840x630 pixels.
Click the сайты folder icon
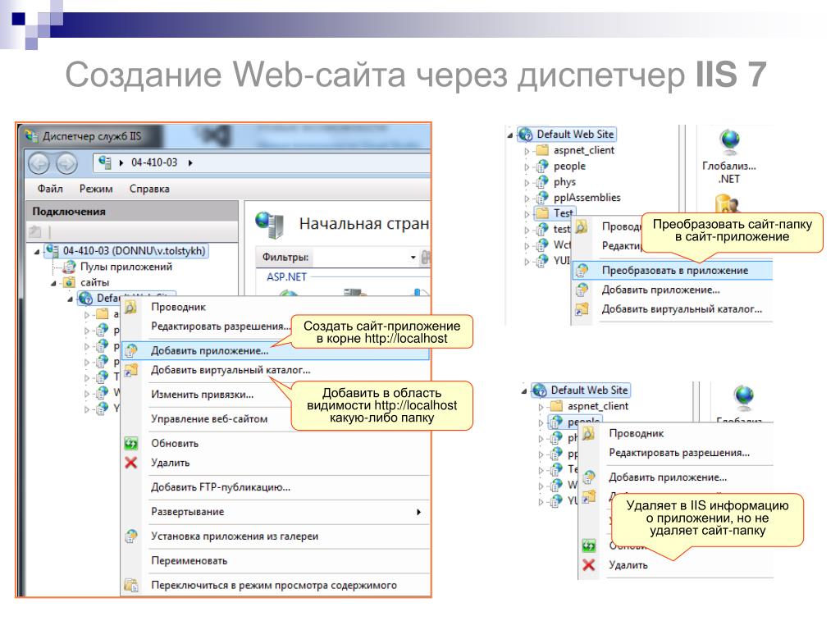point(69,282)
